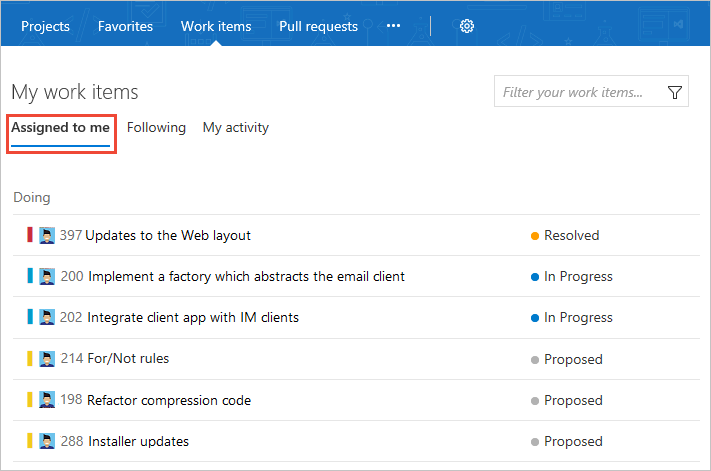Switch to My activity tab
Screen dimensions: 711x471
[x=236, y=127]
